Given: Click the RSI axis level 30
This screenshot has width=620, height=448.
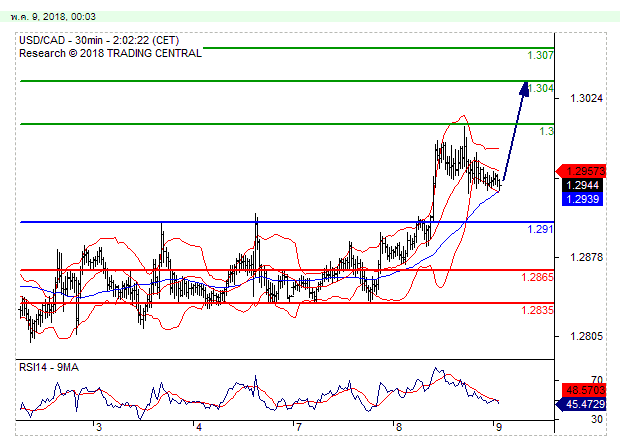Looking at the screenshot, I should (x=597, y=419).
